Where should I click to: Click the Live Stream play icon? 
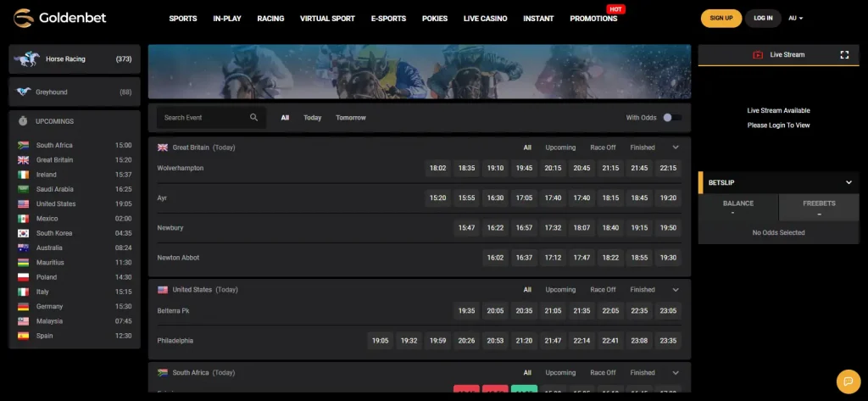[758, 55]
